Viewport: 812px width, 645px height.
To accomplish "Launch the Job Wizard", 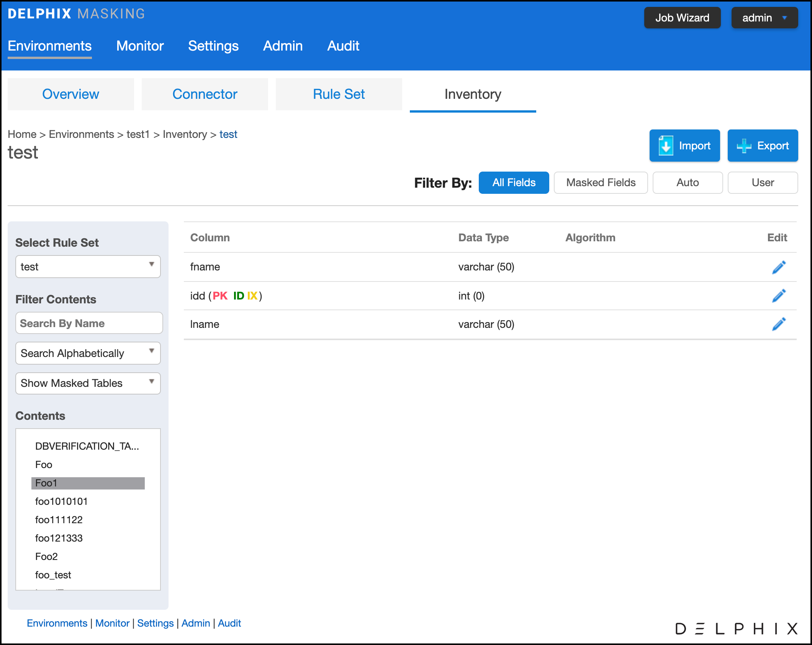I will pos(682,18).
